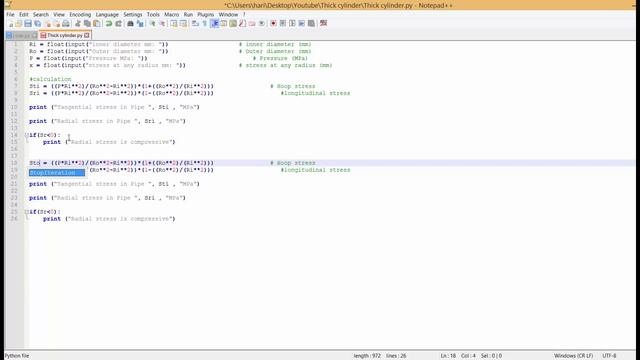Click the "# Hoop stress" comment on line 7
The image size is (640, 360).
coord(293,86)
